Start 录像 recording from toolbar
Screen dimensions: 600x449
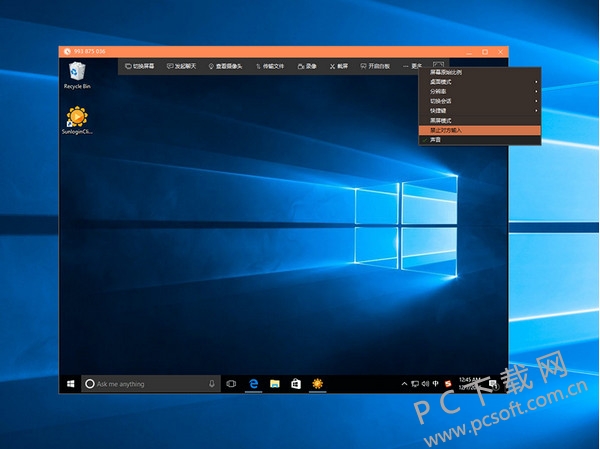(x=307, y=66)
